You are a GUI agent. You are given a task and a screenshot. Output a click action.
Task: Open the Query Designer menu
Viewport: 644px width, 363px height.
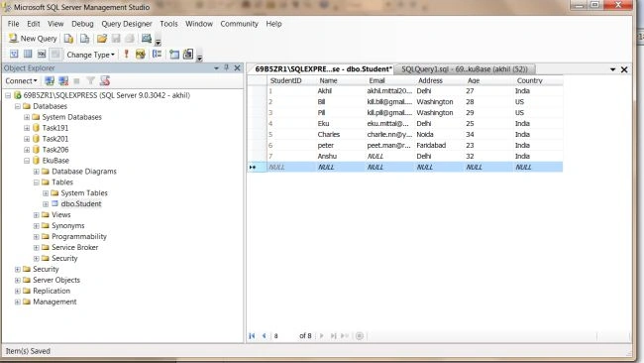127,24
